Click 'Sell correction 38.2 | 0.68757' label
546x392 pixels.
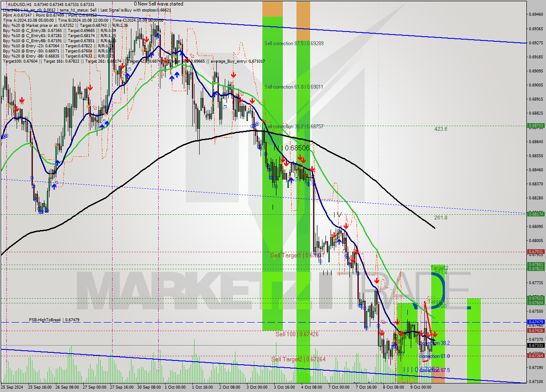tap(293, 127)
